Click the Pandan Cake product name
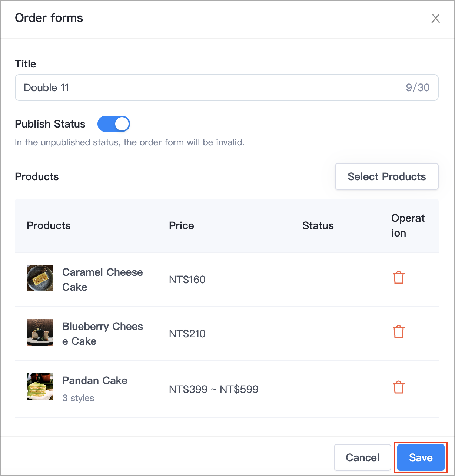 (x=94, y=380)
